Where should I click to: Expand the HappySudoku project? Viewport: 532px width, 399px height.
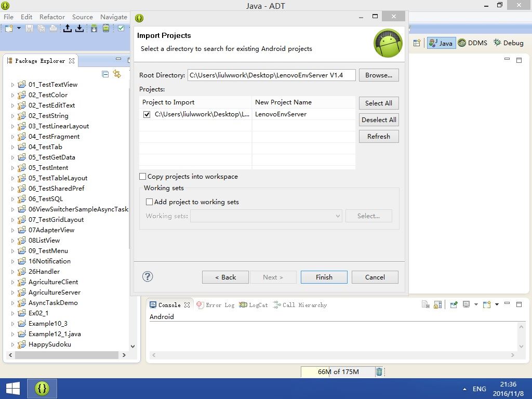tap(12, 345)
